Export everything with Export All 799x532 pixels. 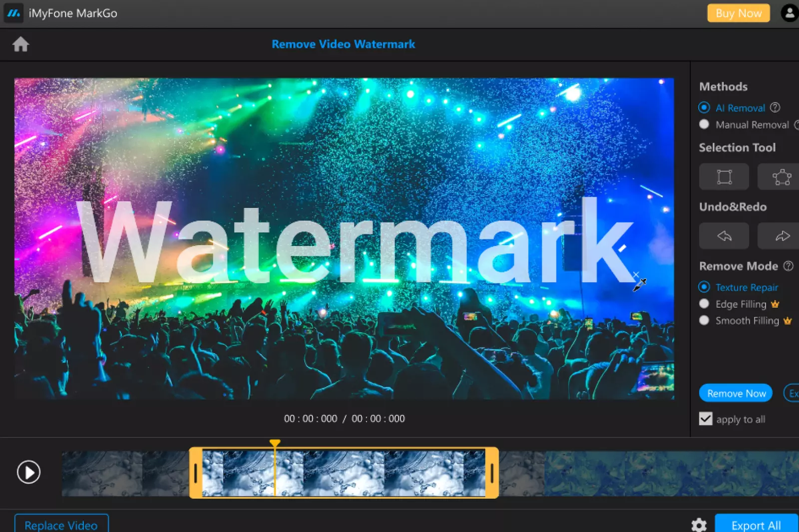[756, 524]
